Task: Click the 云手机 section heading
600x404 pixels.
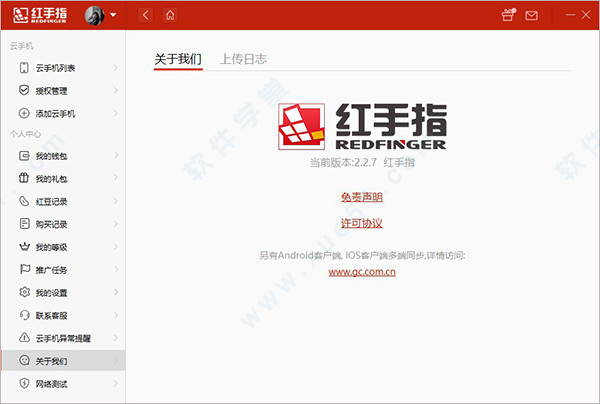Action: point(21,46)
